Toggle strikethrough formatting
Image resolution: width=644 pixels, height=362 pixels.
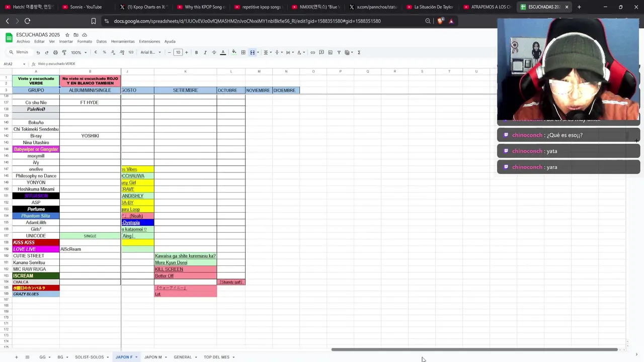pos(214,52)
